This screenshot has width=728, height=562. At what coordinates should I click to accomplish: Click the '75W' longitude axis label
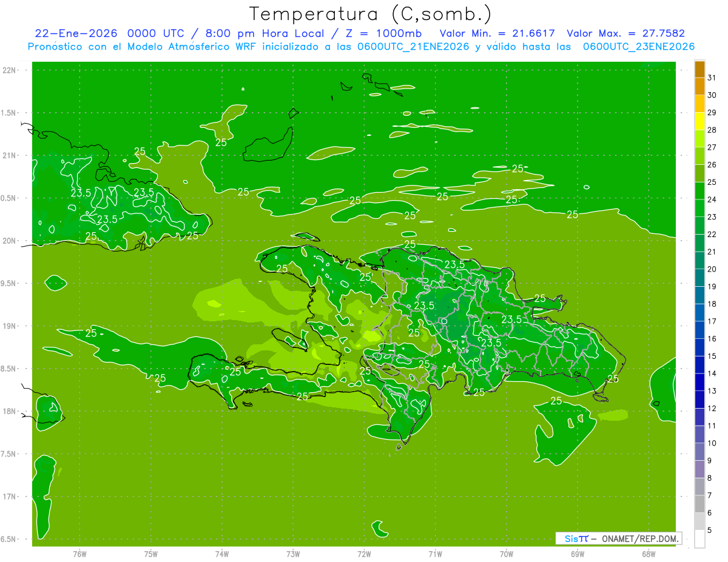pos(151,554)
